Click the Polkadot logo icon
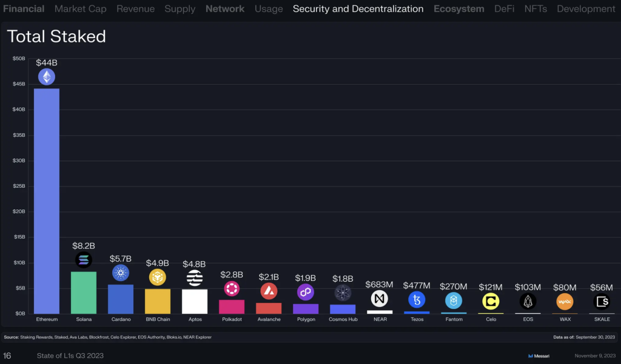This screenshot has height=364, width=621. (x=232, y=288)
